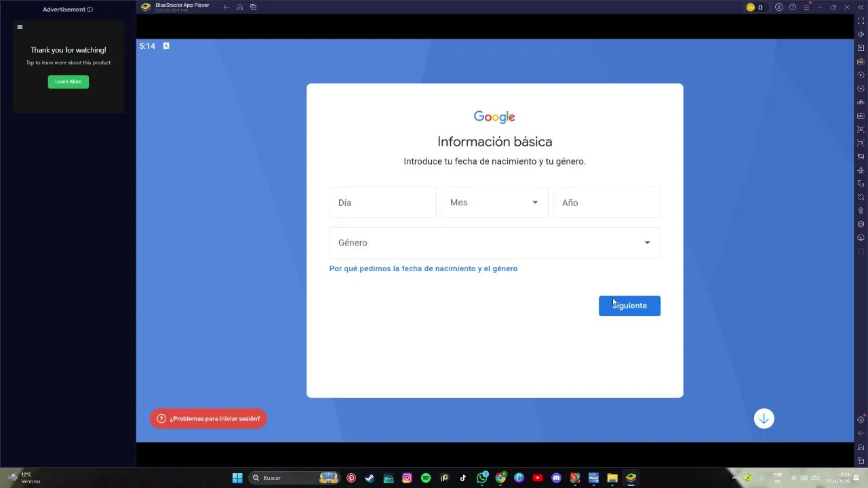Take a screenshot with the camera icon

(x=861, y=129)
